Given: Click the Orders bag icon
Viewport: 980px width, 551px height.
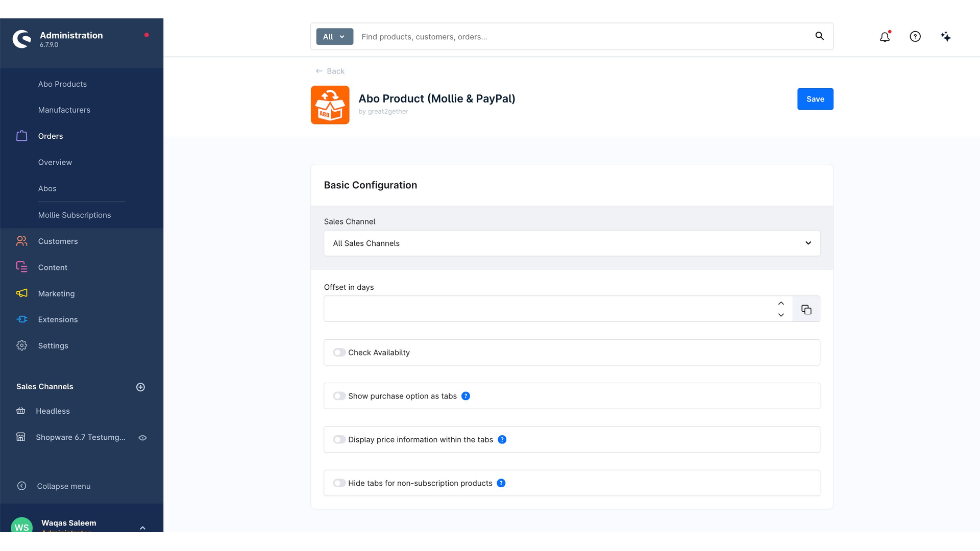Looking at the screenshot, I should pos(21,136).
